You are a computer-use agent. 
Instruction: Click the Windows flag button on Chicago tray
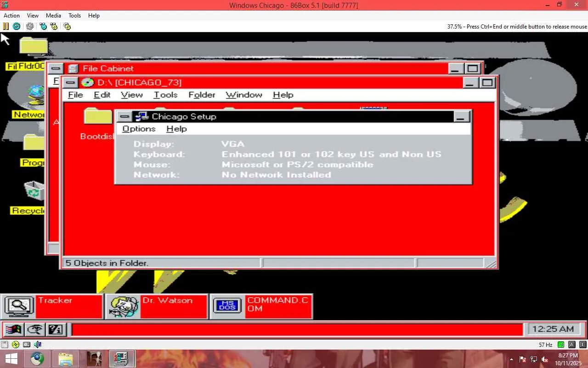[13, 329]
